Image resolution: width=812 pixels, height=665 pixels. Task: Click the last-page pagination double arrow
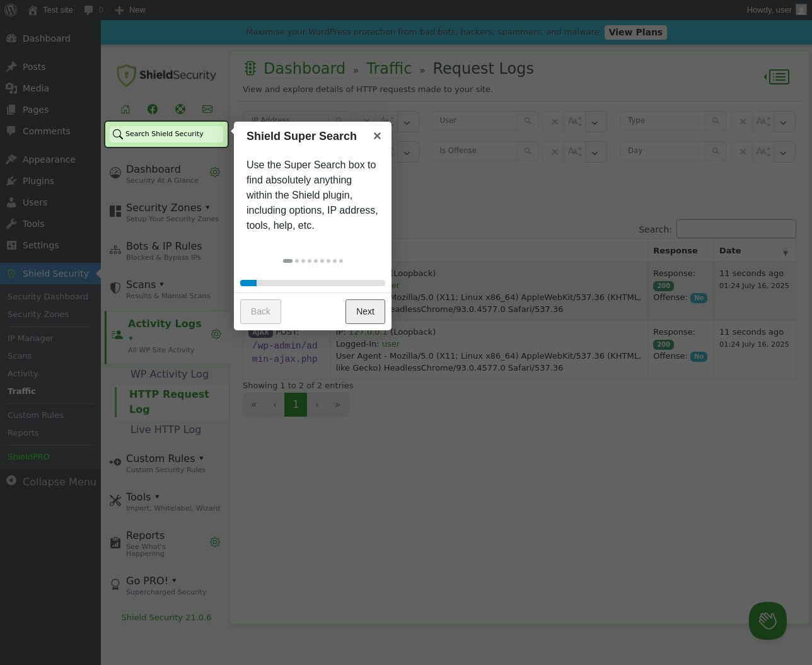point(338,405)
